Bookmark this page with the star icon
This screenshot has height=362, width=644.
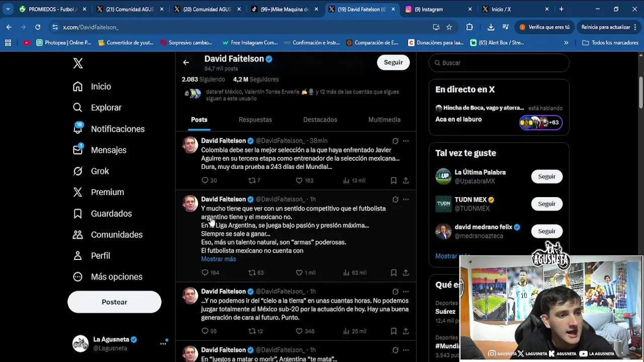pos(449,27)
